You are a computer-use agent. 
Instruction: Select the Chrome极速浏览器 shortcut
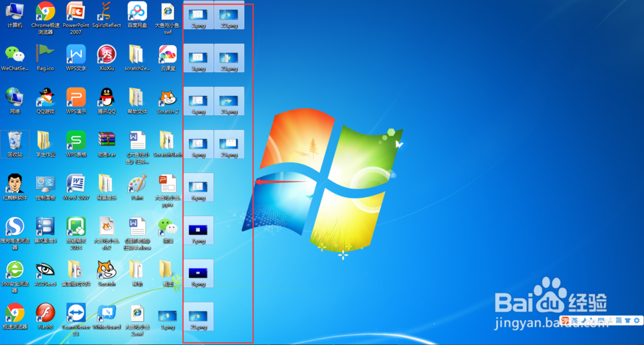(x=46, y=18)
